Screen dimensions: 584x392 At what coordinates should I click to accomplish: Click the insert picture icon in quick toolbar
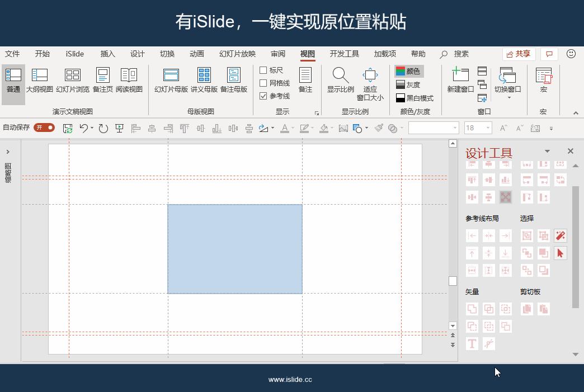343,129
